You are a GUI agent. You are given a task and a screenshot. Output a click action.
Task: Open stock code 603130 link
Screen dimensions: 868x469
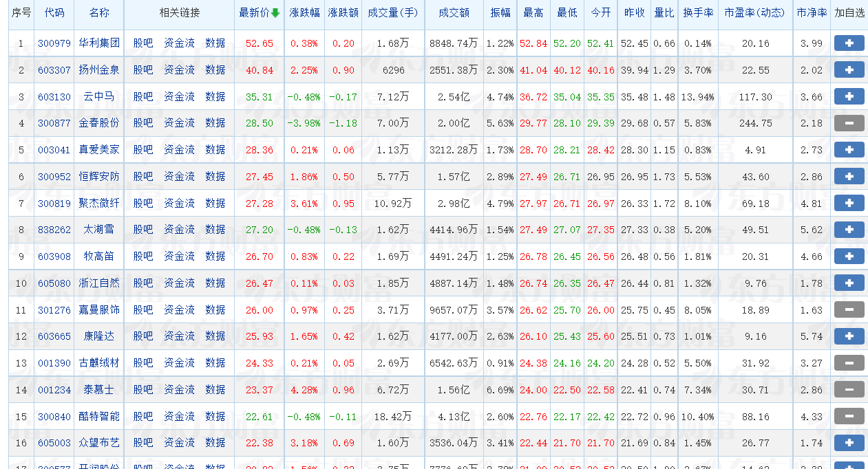pyautogui.click(x=54, y=97)
